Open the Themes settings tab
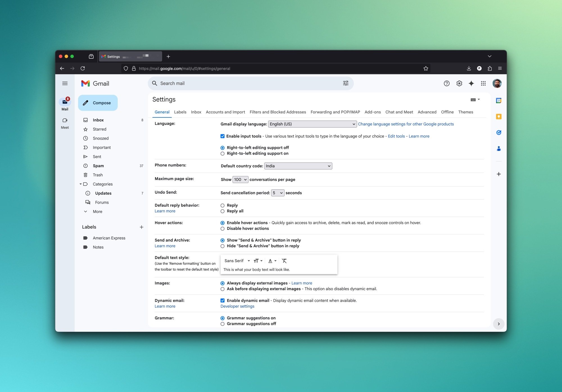Image resolution: width=562 pixels, height=392 pixels. [x=466, y=112]
